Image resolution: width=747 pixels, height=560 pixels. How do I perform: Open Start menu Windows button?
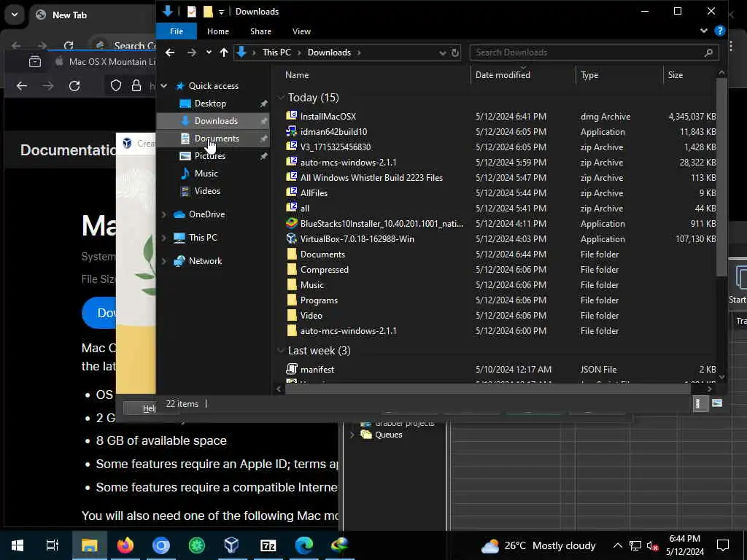(x=18, y=545)
